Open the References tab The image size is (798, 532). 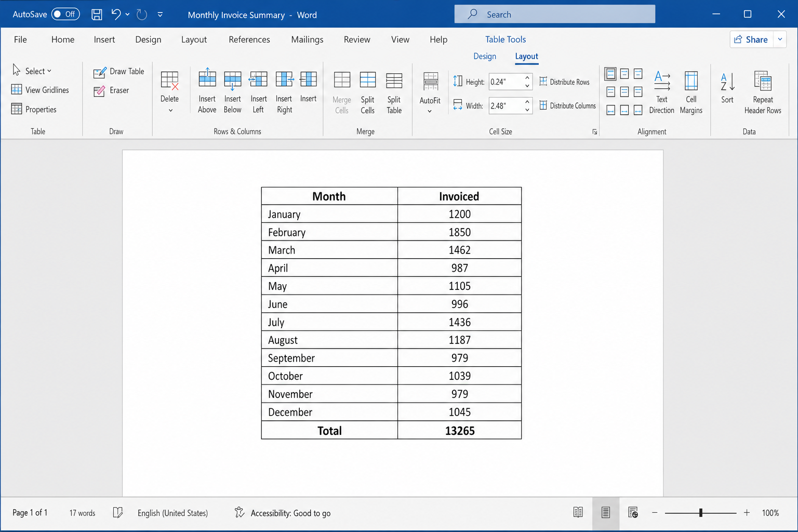(x=249, y=39)
